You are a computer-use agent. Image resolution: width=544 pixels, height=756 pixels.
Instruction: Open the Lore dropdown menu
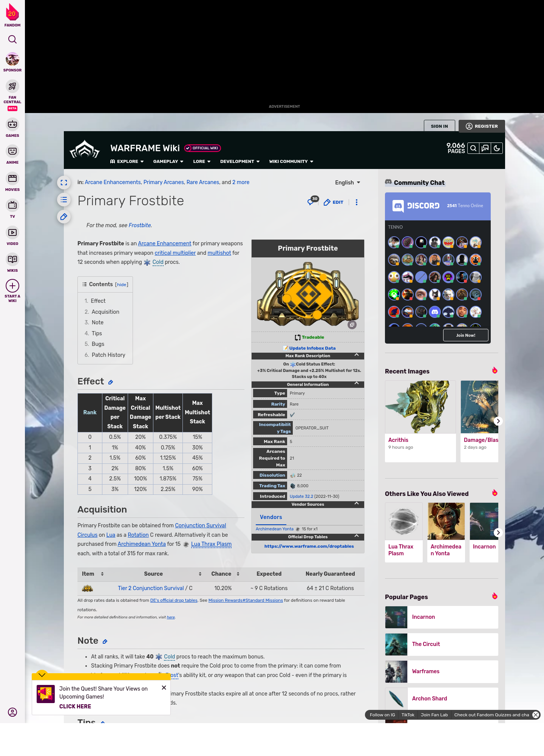202,161
